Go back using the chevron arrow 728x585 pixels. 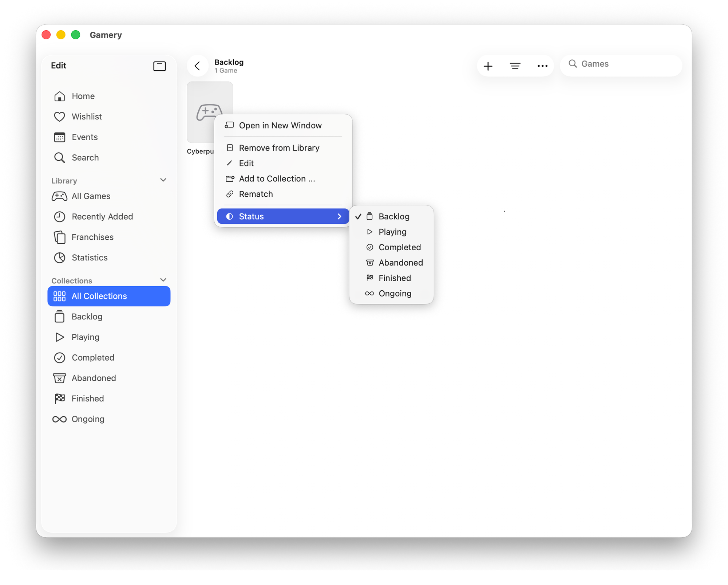pyautogui.click(x=198, y=66)
